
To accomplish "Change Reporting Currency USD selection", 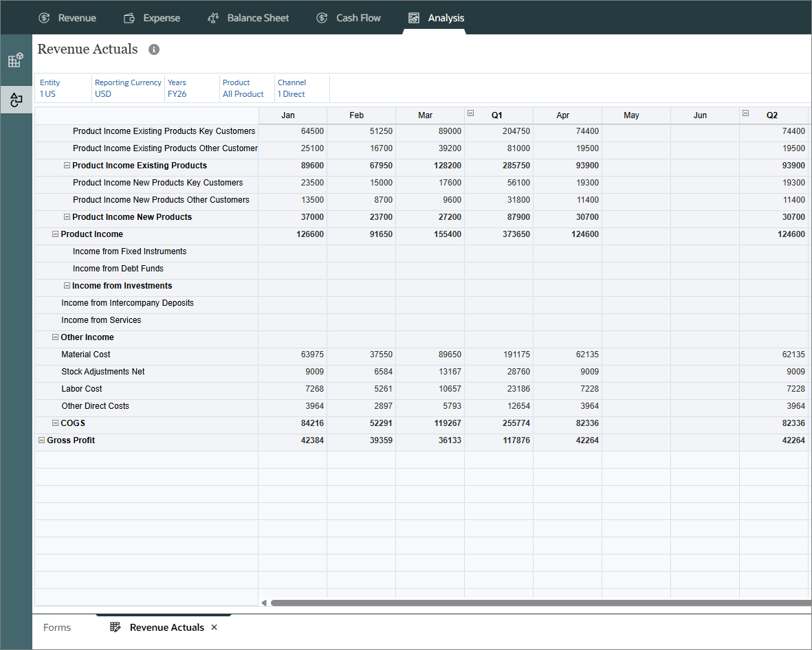I will [128, 89].
